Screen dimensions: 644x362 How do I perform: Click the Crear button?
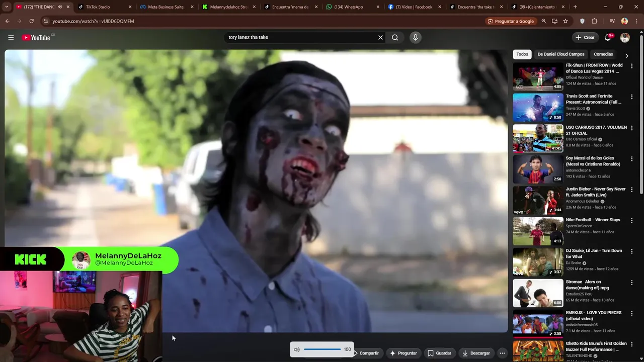(585, 37)
